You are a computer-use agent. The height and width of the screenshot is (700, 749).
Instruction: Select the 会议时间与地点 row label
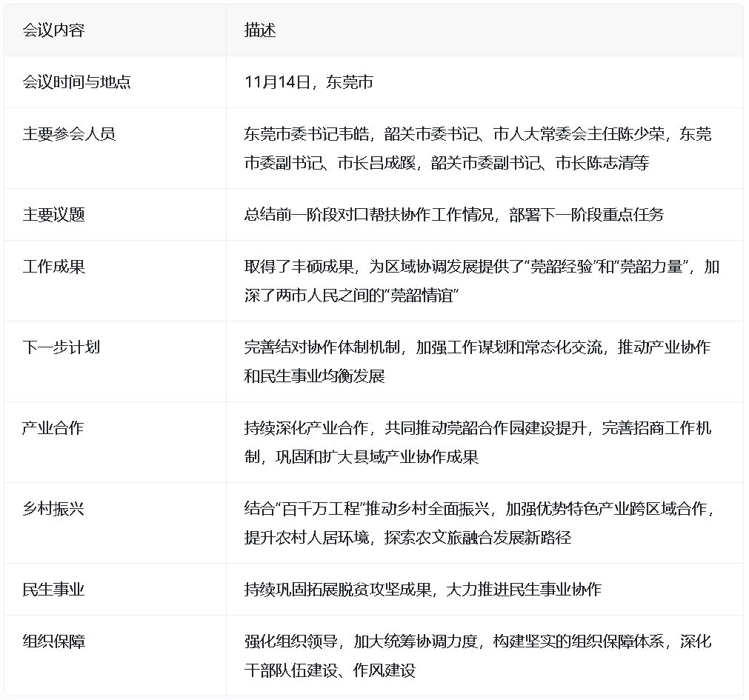76,82
